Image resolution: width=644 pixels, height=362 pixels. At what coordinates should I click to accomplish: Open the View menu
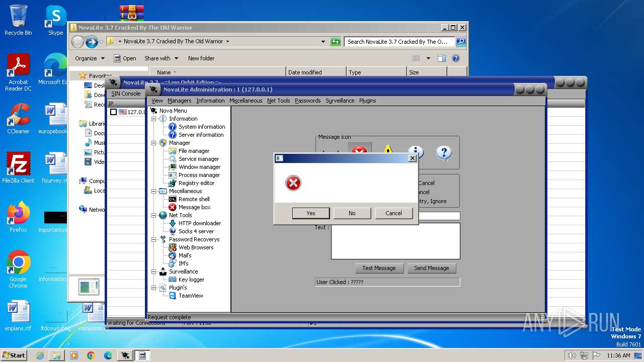(x=157, y=101)
